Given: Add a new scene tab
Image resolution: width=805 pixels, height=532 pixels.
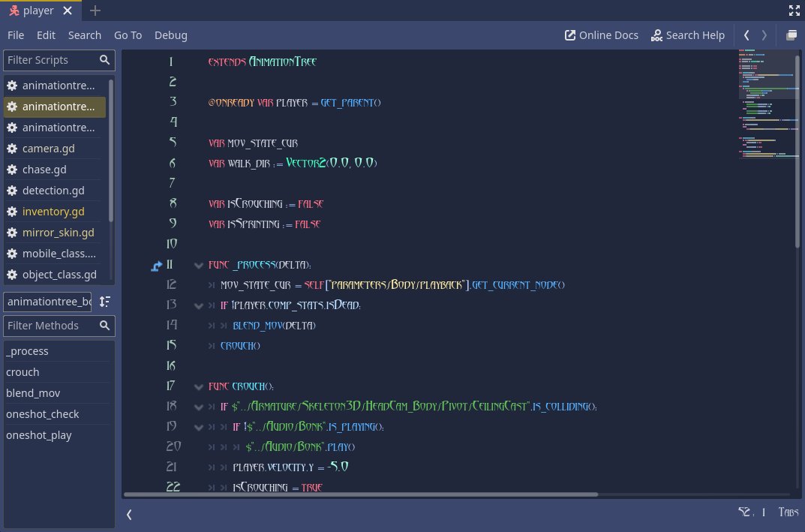Looking at the screenshot, I should click(95, 11).
